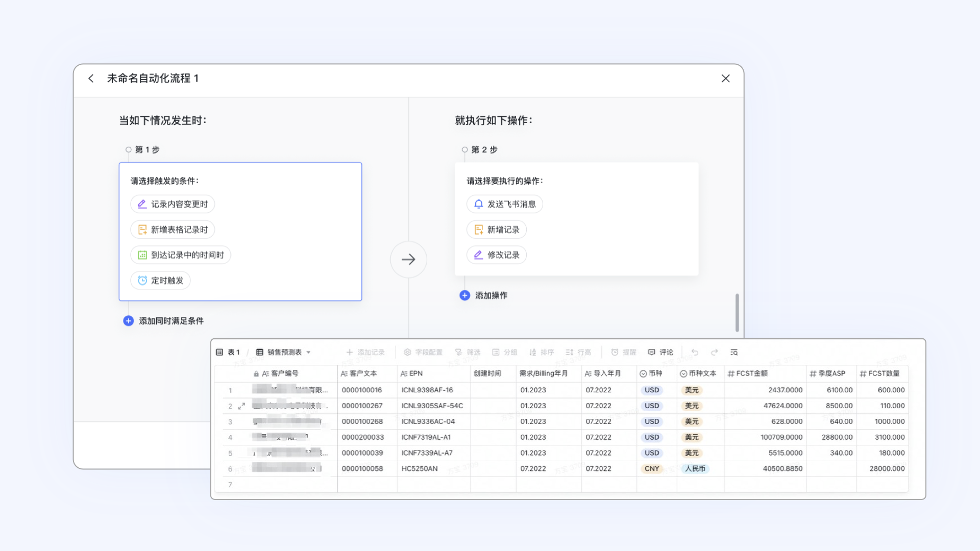
Task: Open the 分组 grouping tool
Action: [x=505, y=352]
